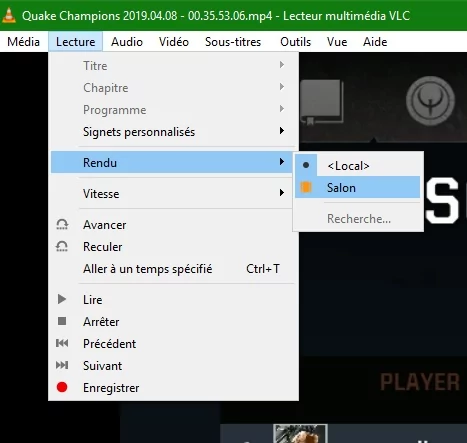Start playback with the Lire play icon
The width and height of the screenshot is (467, 443).
pyautogui.click(x=62, y=299)
